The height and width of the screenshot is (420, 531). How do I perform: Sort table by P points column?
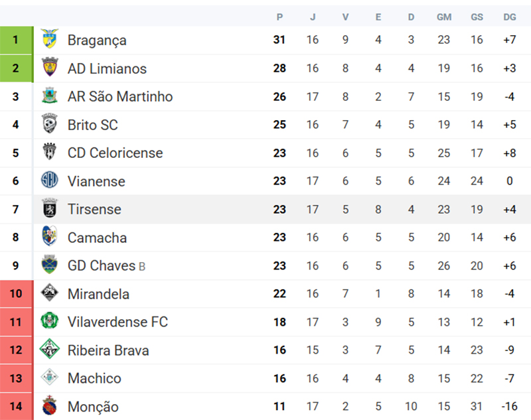[x=279, y=17]
